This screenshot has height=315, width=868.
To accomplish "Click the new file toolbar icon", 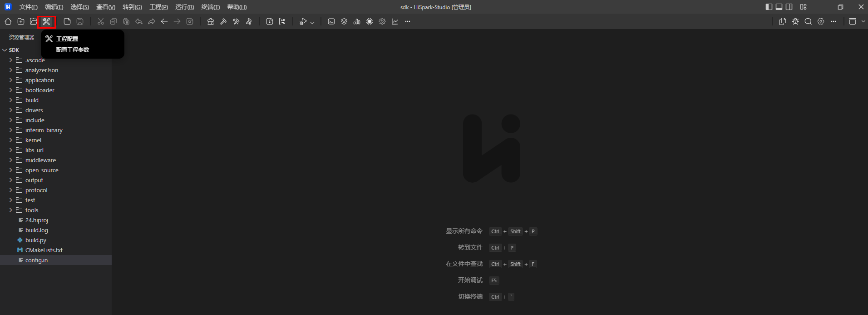I will coord(67,21).
